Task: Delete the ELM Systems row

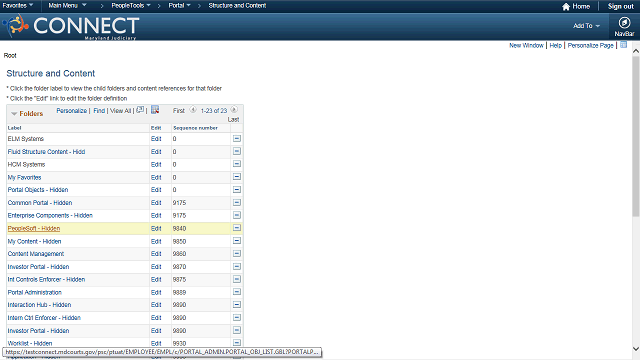Action: (237, 139)
